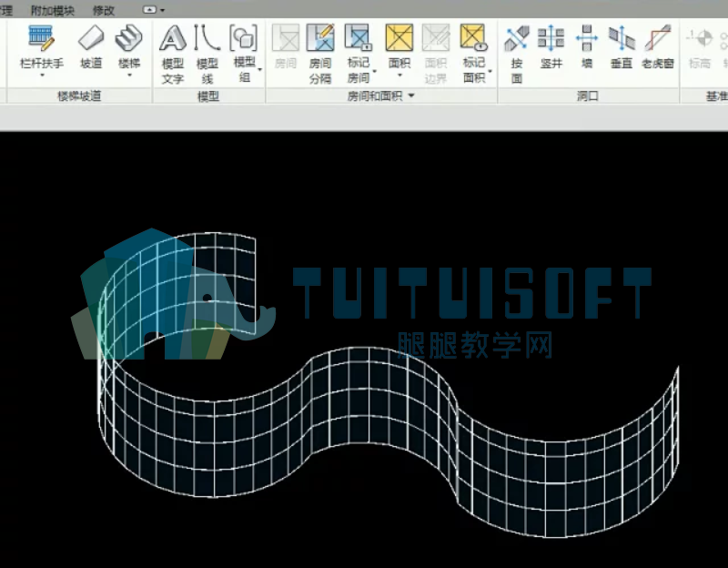The width and height of the screenshot is (728, 568).
Task: Expand the 栏杆扶手 dropdown arrow
Action: tap(42, 75)
